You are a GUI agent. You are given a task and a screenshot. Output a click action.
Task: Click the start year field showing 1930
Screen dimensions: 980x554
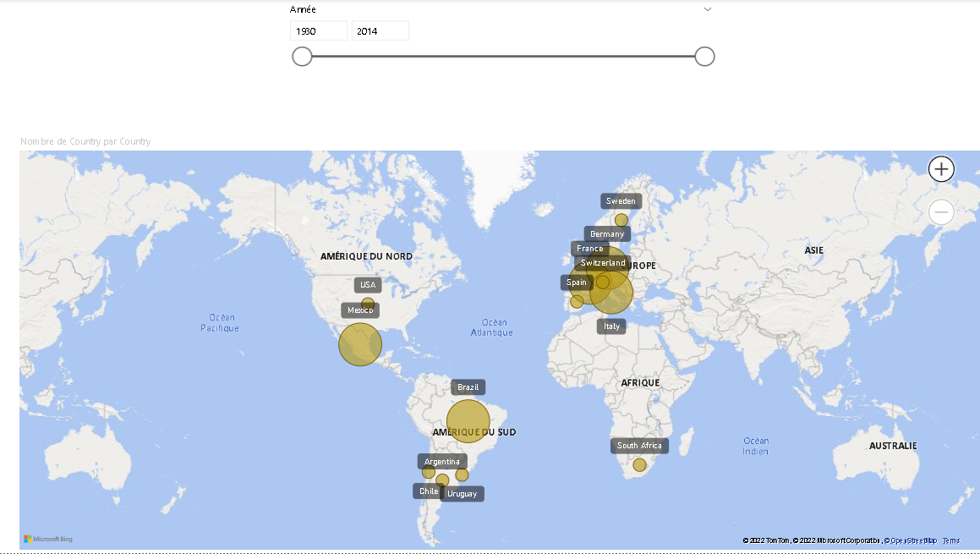pos(318,31)
